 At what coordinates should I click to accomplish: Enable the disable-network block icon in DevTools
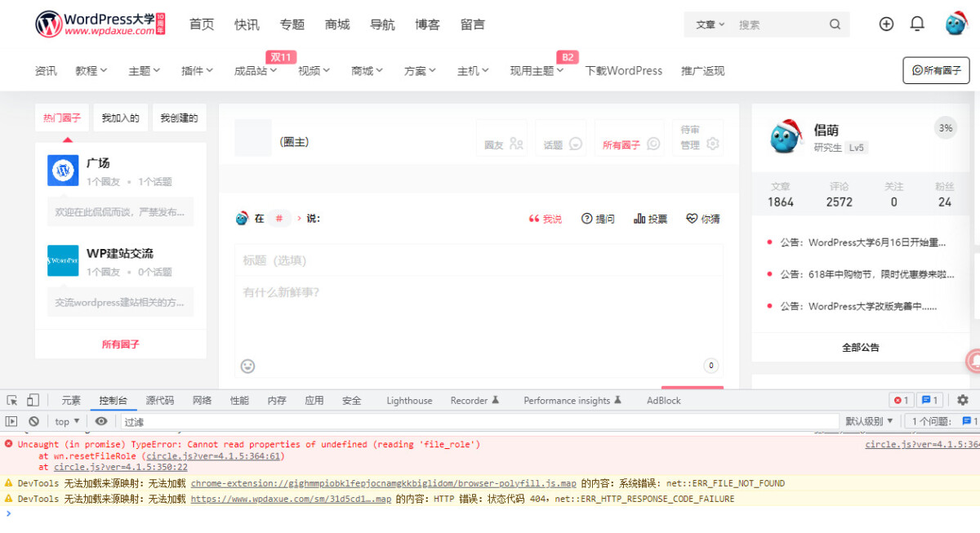tap(33, 420)
